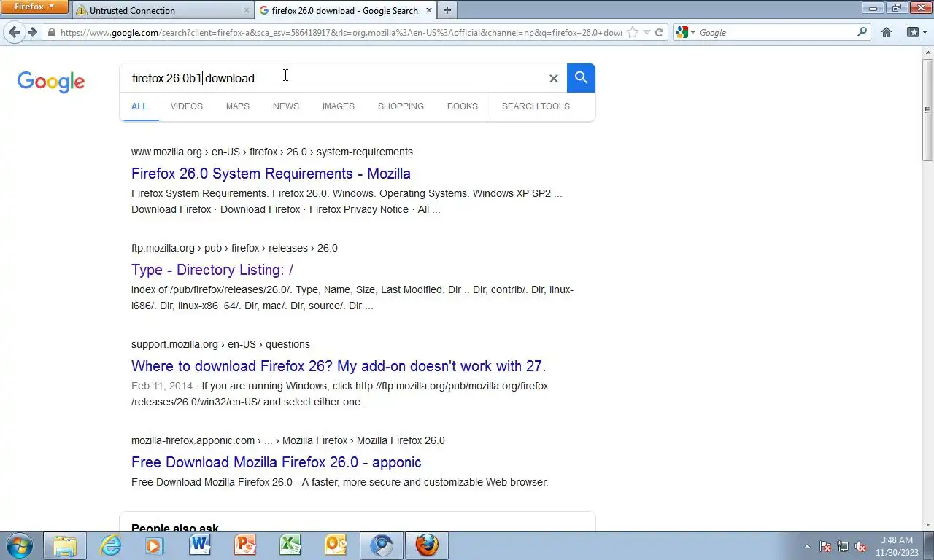Open a new tab with plus button
The image size is (934, 560).
point(447,10)
